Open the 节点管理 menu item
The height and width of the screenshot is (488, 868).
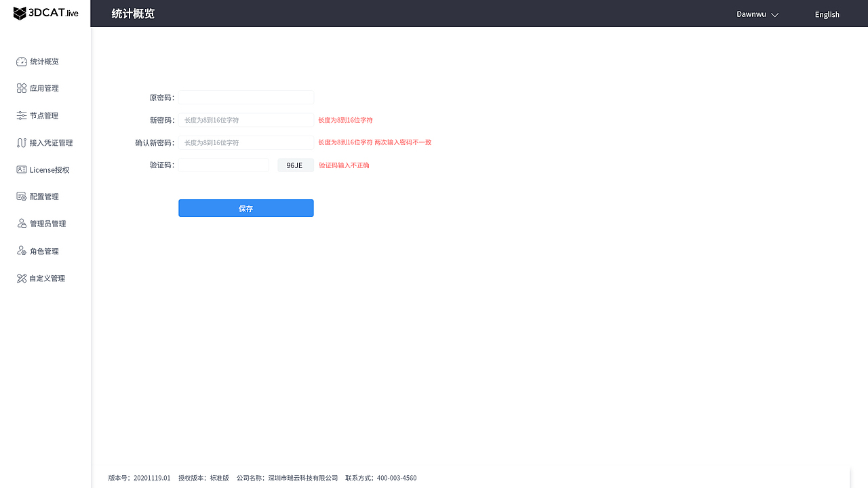[45, 116]
